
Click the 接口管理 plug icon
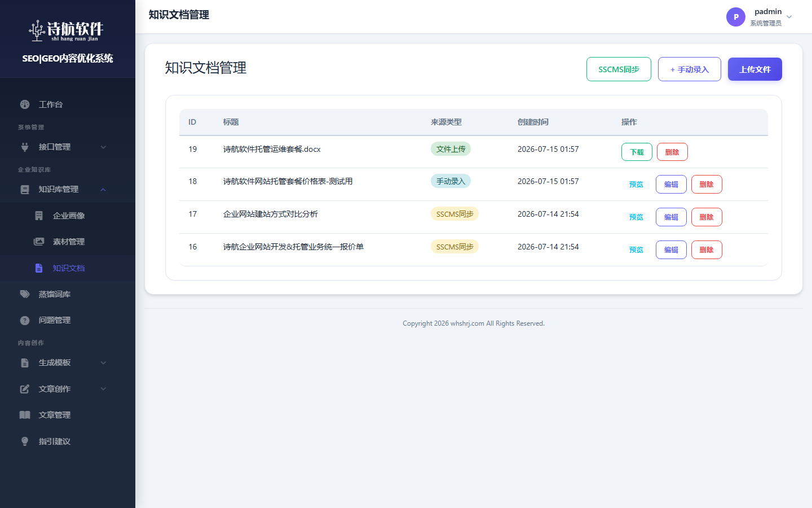25,147
